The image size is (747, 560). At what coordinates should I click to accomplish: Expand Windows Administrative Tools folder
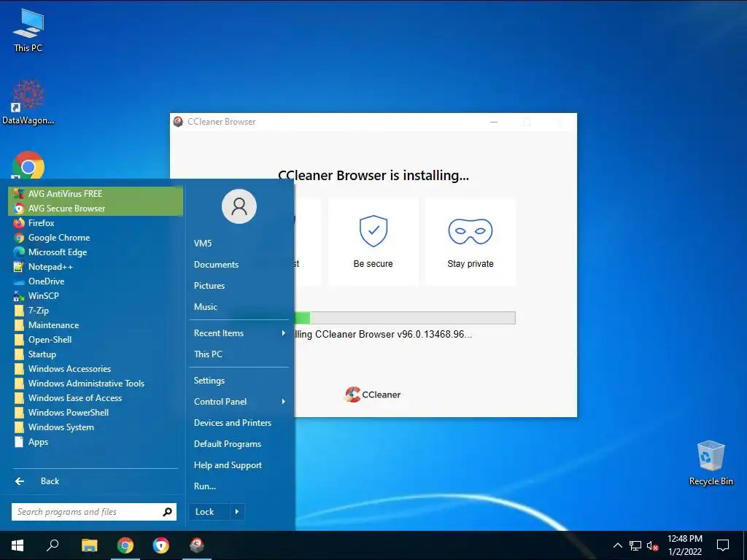click(96, 384)
